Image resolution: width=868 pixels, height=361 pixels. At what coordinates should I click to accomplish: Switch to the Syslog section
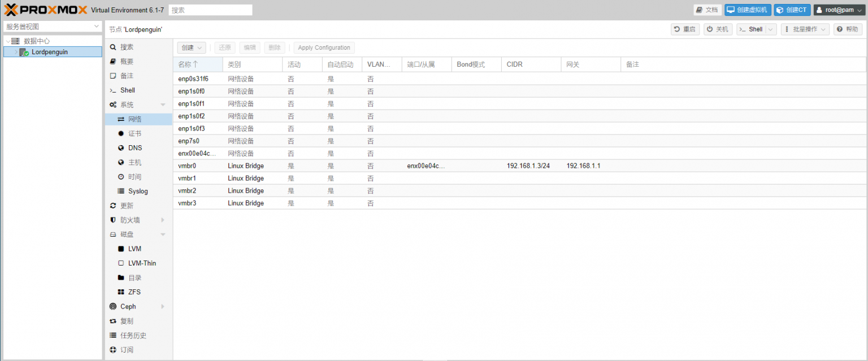[137, 192]
